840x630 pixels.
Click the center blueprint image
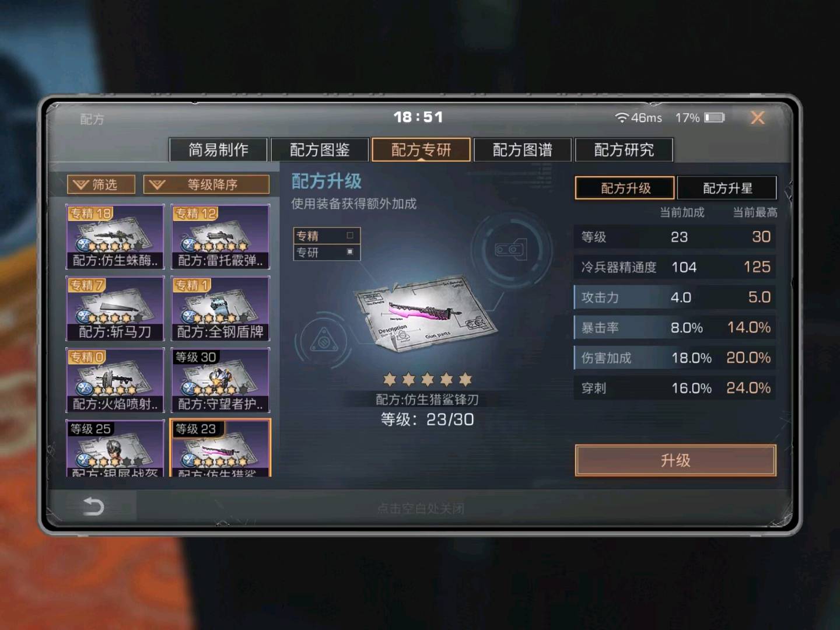426,314
